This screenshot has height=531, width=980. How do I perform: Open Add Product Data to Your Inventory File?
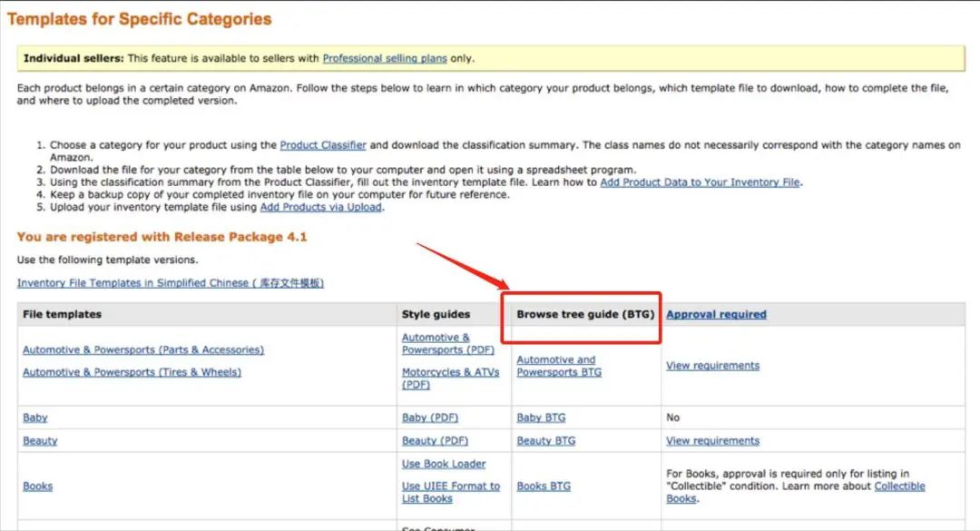tap(701, 182)
